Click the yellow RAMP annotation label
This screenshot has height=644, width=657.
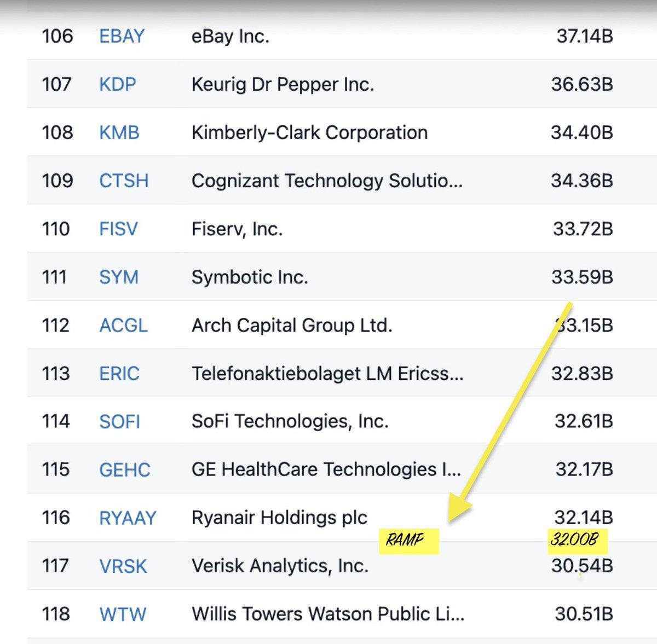point(406,540)
